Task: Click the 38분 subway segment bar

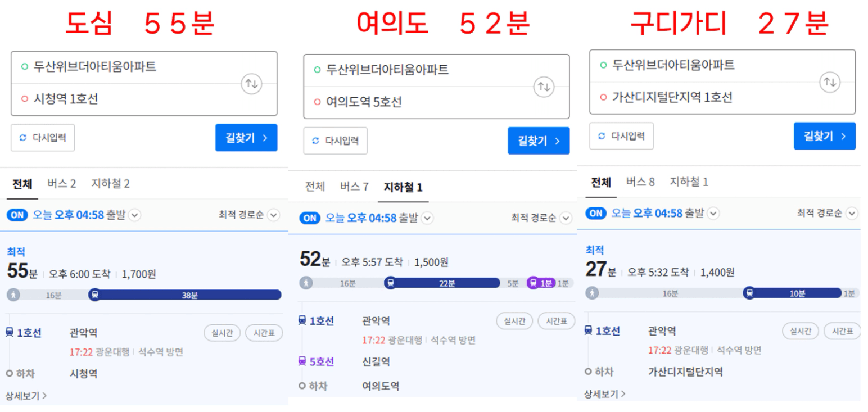Action: pyautogui.click(x=189, y=295)
